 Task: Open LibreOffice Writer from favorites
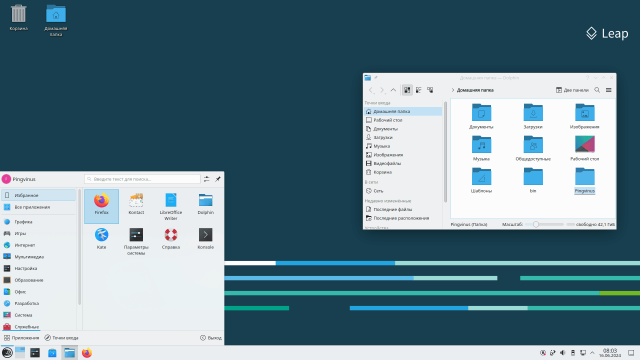pyautogui.click(x=171, y=206)
